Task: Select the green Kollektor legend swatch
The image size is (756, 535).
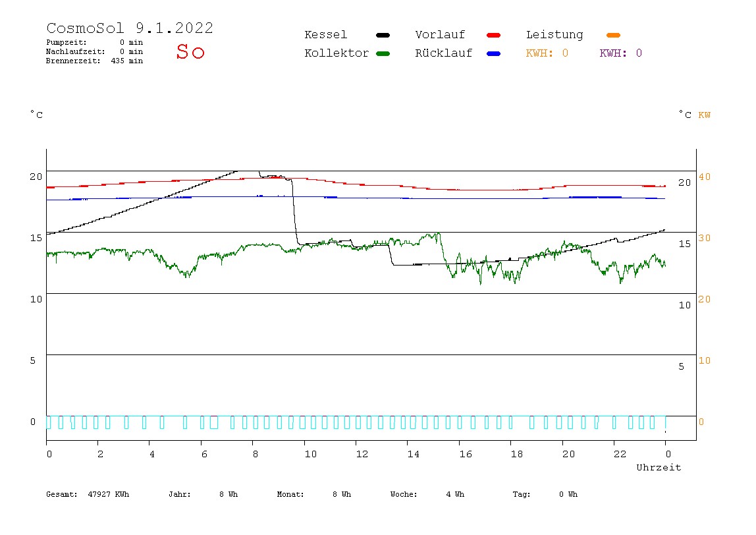Action: pos(383,53)
